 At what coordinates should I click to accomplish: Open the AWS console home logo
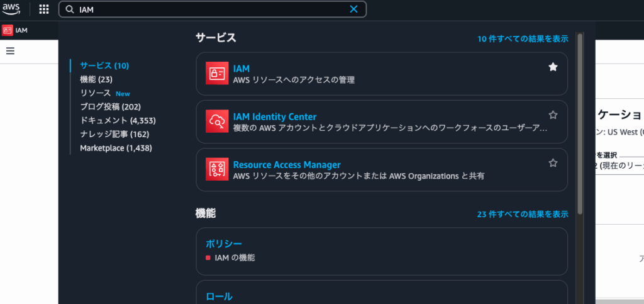[11, 9]
